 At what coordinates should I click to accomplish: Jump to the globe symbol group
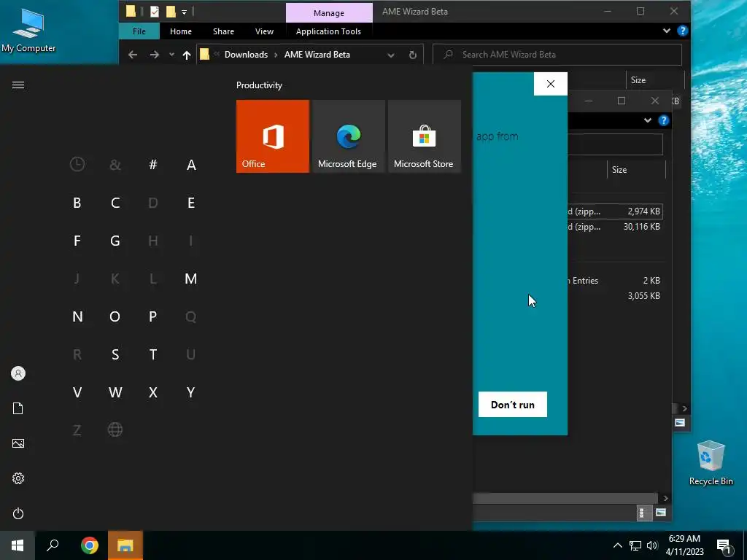pyautogui.click(x=115, y=430)
